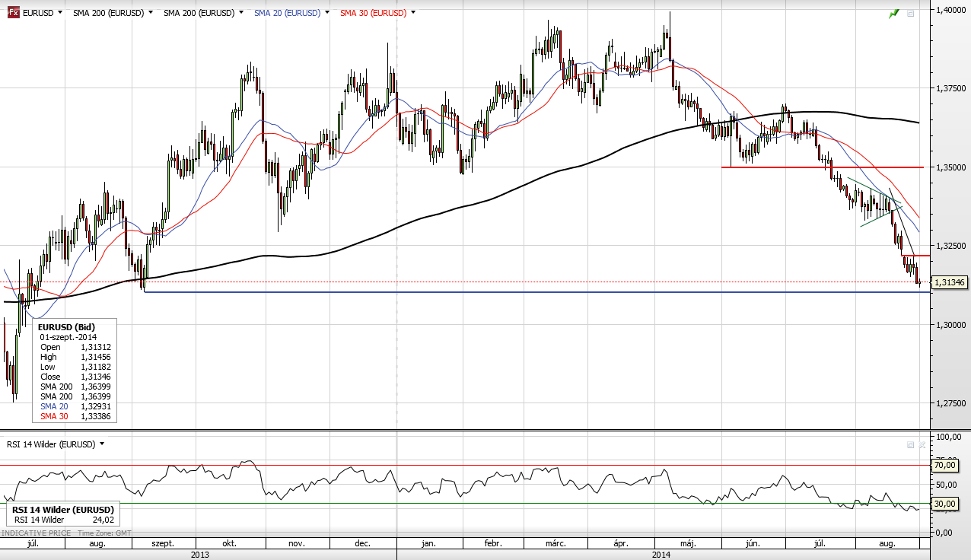The width and height of the screenshot is (971, 560).
Task: Open the second SMA 200 (EURUSD) dropdown
Action: coord(241,13)
